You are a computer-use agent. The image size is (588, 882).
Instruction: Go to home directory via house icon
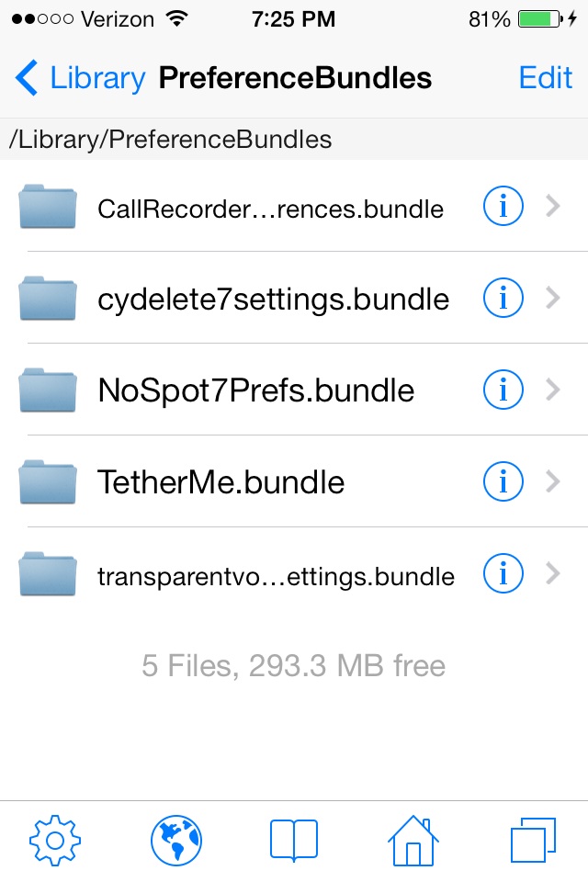point(413,841)
